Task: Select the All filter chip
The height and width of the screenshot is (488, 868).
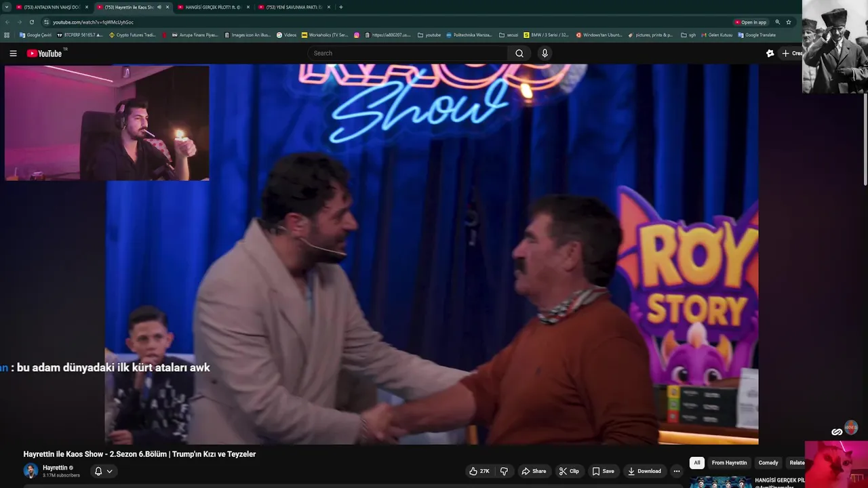Action: pyautogui.click(x=696, y=463)
